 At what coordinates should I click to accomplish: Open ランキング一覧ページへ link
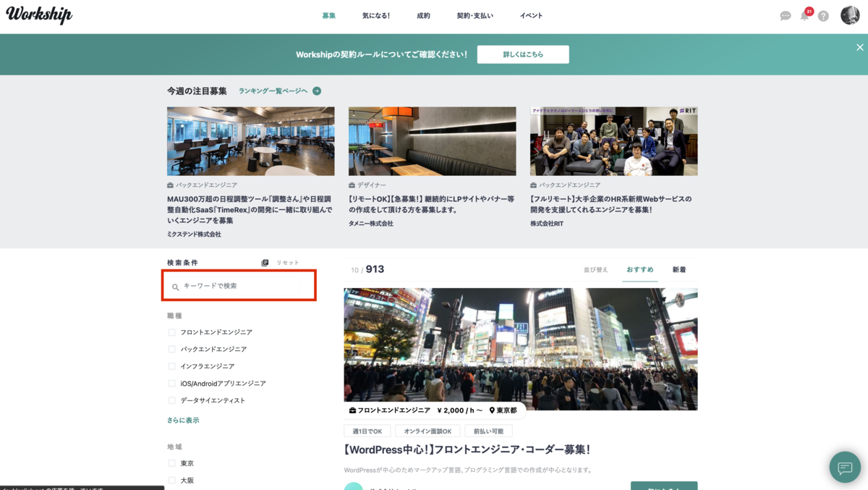coord(273,91)
